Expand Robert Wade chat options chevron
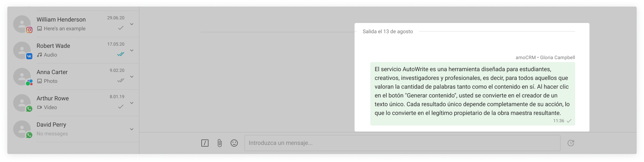This screenshot has height=162, width=644. 132,50
